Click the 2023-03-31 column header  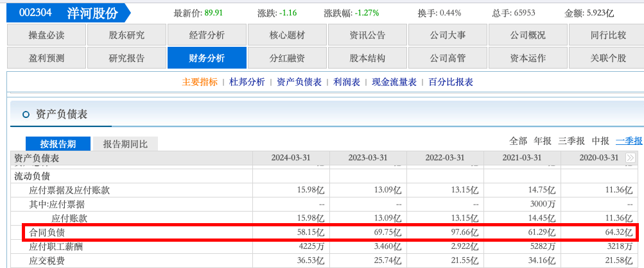tap(368, 158)
